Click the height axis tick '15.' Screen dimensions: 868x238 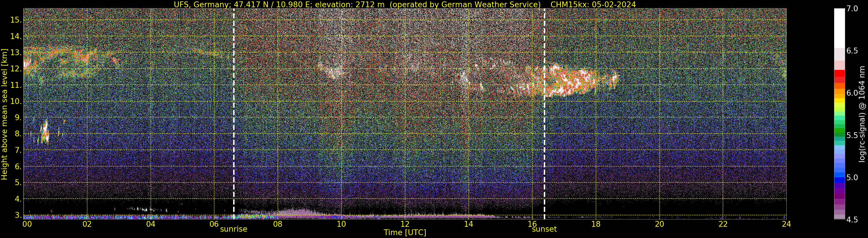[x=16, y=20]
